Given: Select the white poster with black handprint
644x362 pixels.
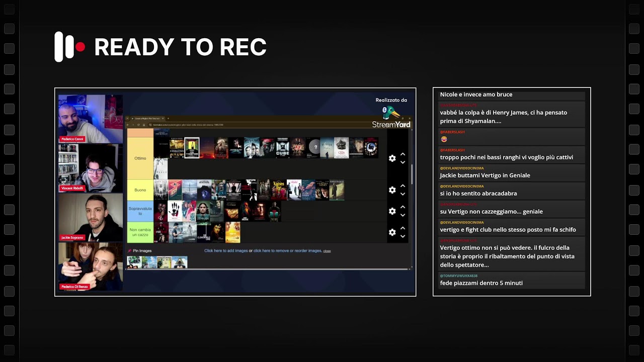Looking at the screenshot, I should click(x=175, y=211).
